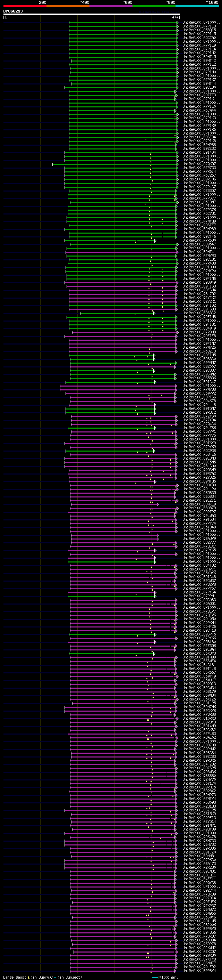Select hit label UniRef100_Q84TU2

(x=199, y=565)
